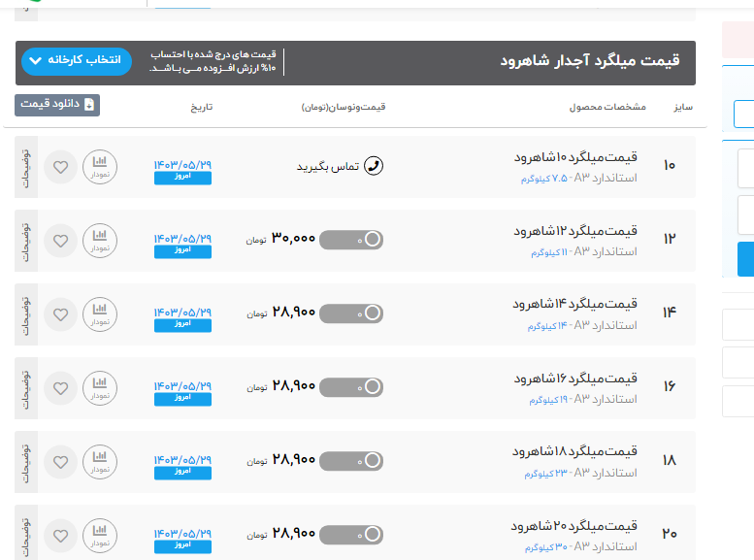This screenshot has height=560, width=754.
Task: Click the سایز column header
Action: 682,106
